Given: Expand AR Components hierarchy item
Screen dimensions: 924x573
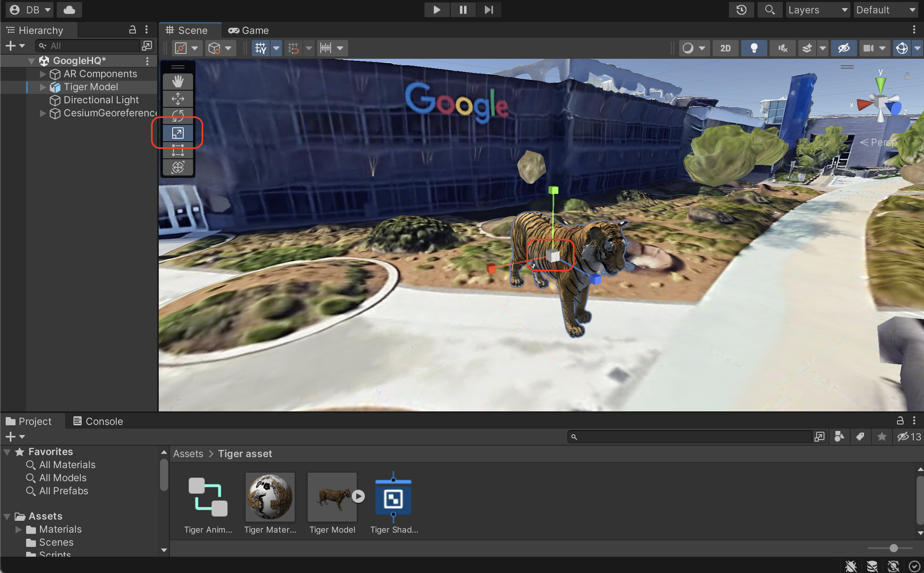Looking at the screenshot, I should [x=41, y=73].
